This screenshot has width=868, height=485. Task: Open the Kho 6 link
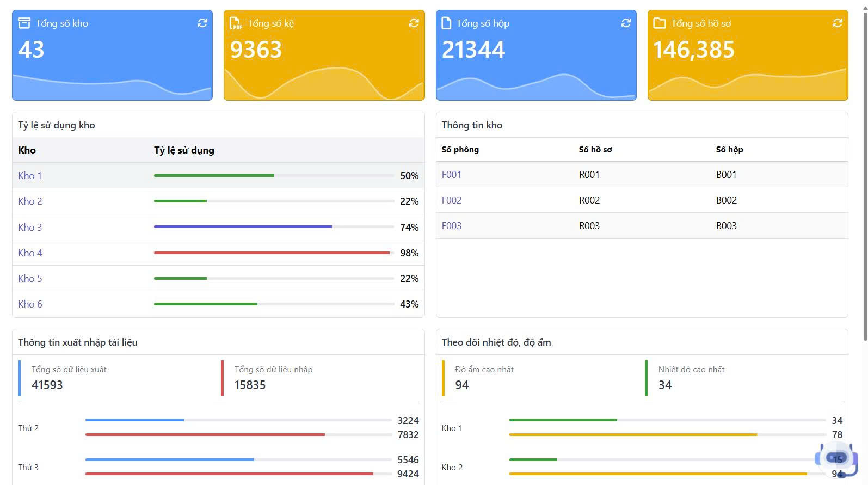[x=30, y=304]
